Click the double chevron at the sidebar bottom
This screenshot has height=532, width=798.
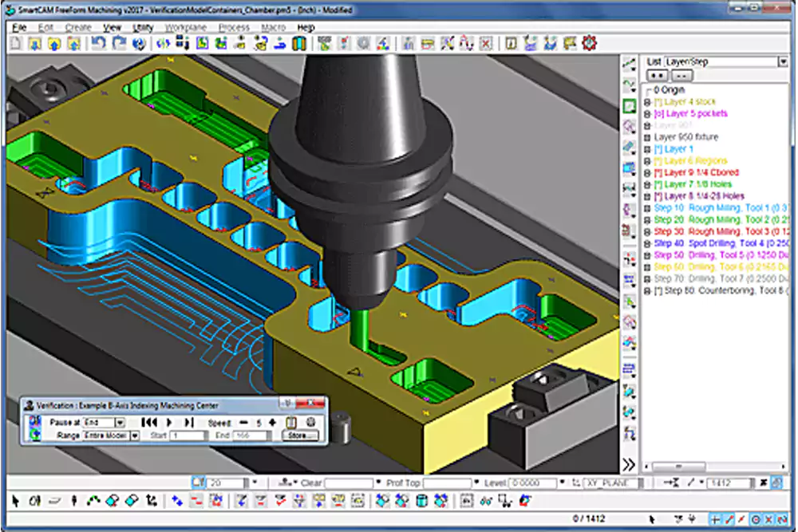click(x=630, y=464)
